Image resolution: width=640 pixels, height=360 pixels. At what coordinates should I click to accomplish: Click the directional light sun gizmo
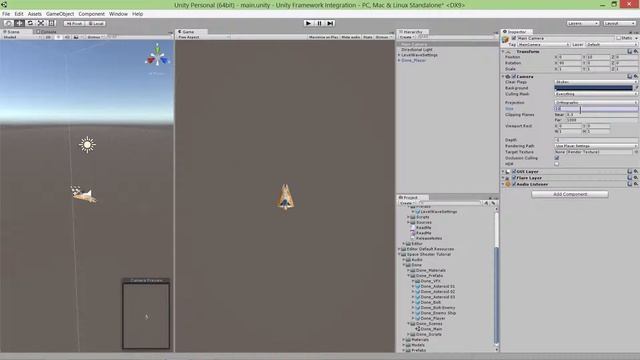(x=87, y=145)
